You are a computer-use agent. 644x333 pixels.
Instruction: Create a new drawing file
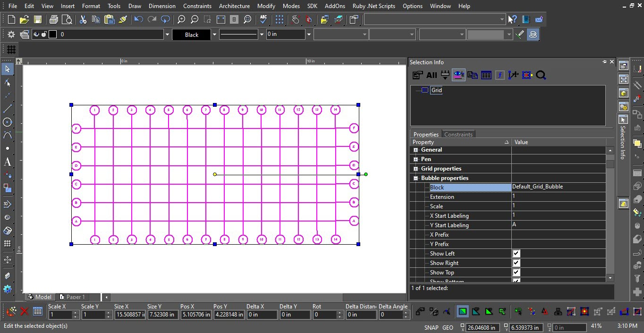11,19
